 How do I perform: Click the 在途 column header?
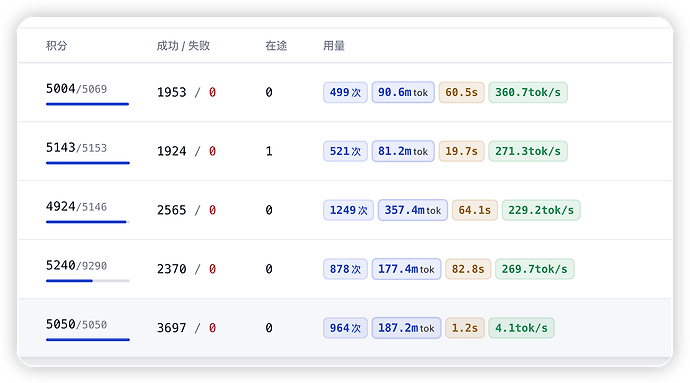(x=276, y=46)
